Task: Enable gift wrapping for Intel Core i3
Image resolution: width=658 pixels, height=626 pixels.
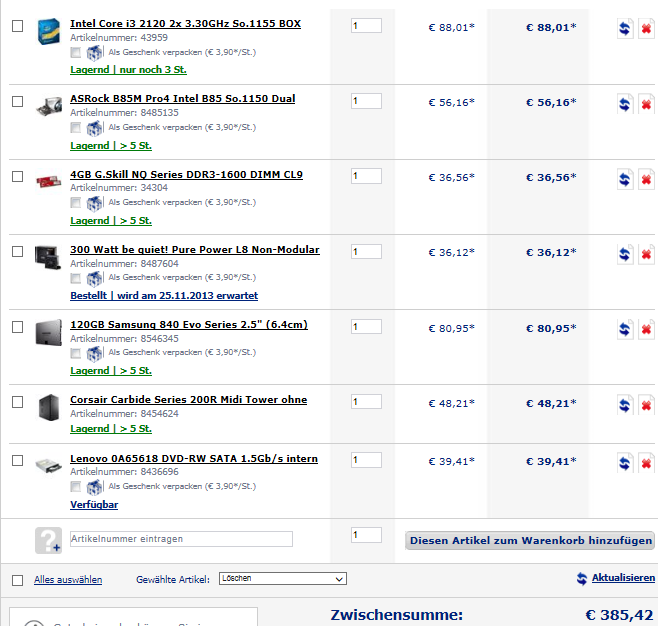Action: pyautogui.click(x=76, y=52)
